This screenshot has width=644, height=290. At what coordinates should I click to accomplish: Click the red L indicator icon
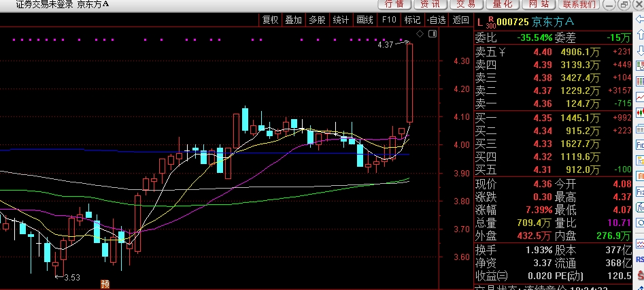(479, 22)
